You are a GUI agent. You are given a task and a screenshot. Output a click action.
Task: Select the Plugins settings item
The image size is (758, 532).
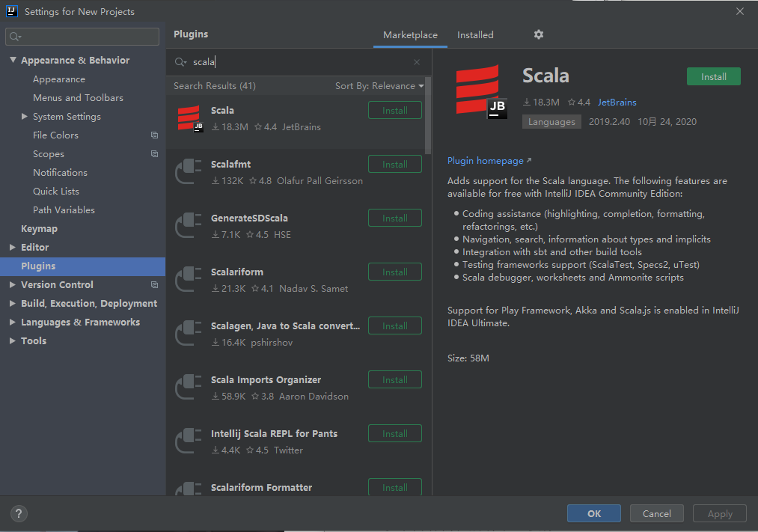[x=82, y=266]
